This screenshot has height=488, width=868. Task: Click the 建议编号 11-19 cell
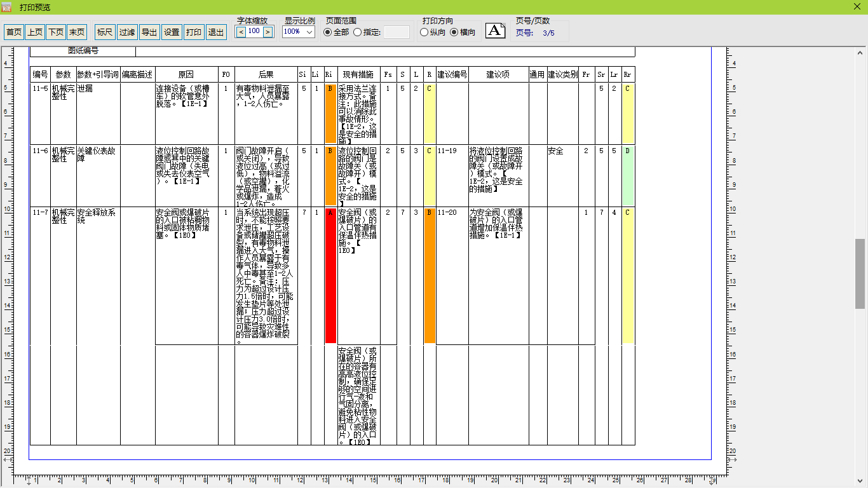tap(452, 175)
